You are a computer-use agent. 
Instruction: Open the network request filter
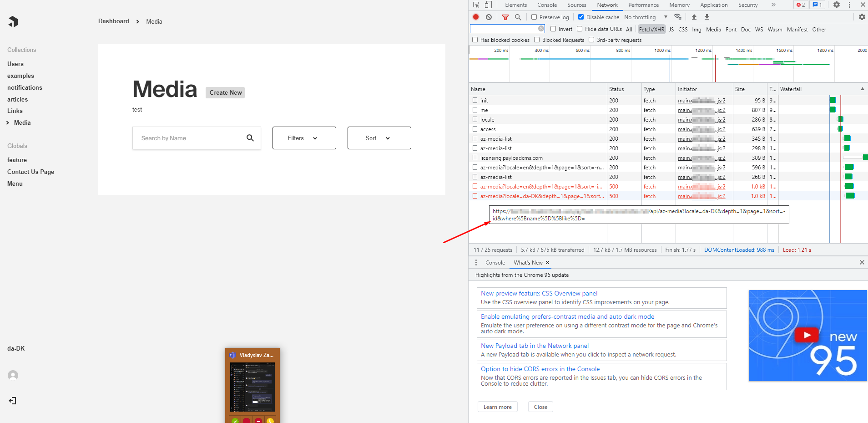[x=505, y=17]
